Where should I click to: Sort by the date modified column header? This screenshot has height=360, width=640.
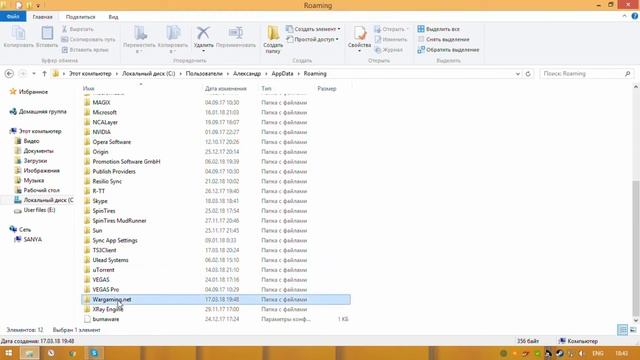click(226, 89)
